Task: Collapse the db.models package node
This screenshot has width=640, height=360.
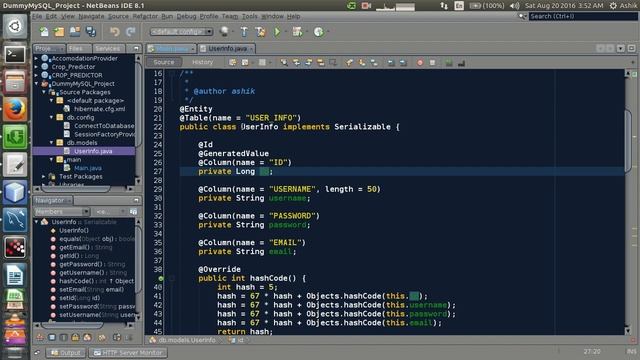Action: click(x=52, y=142)
